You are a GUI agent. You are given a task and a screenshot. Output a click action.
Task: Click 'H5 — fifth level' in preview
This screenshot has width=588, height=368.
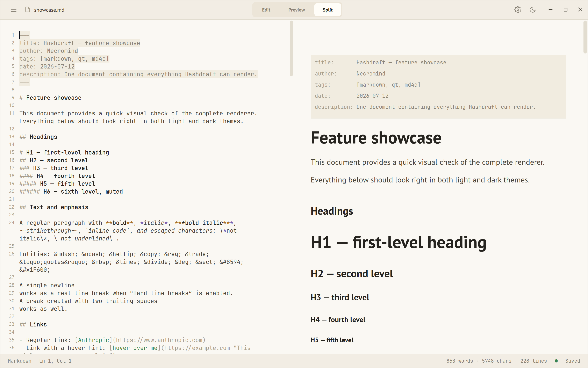(x=332, y=340)
